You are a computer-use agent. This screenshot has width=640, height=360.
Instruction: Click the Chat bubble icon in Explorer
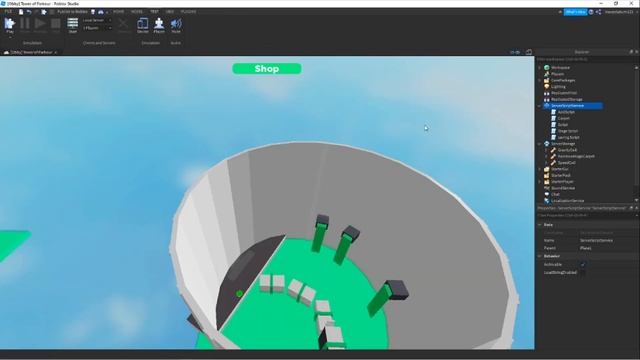[x=547, y=194]
